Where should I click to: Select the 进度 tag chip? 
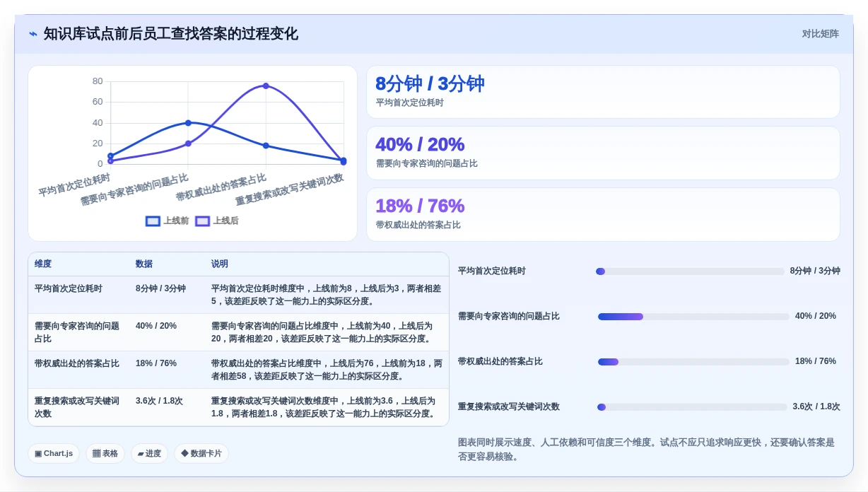point(149,453)
